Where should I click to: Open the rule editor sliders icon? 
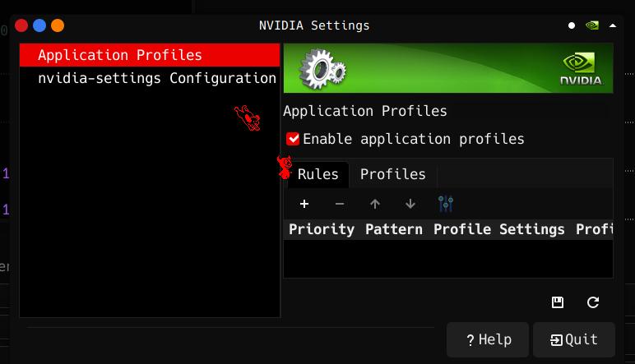(446, 204)
